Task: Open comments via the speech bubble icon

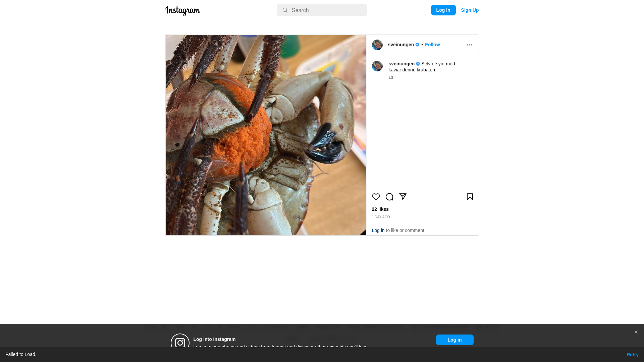Action: click(389, 197)
